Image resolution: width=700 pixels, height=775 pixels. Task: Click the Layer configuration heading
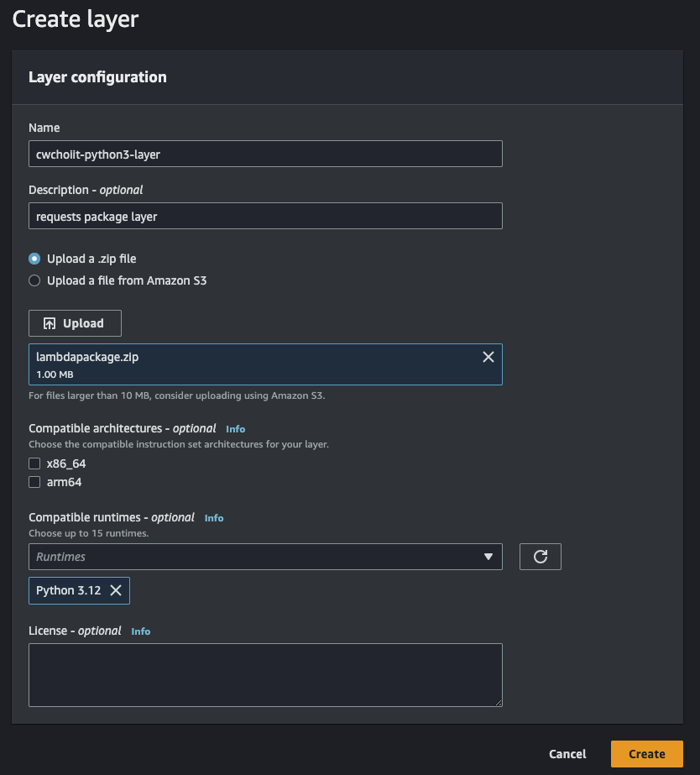[x=97, y=77]
